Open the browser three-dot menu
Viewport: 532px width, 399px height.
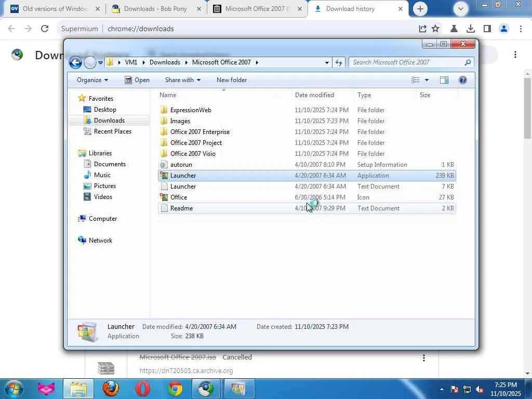click(x=521, y=29)
